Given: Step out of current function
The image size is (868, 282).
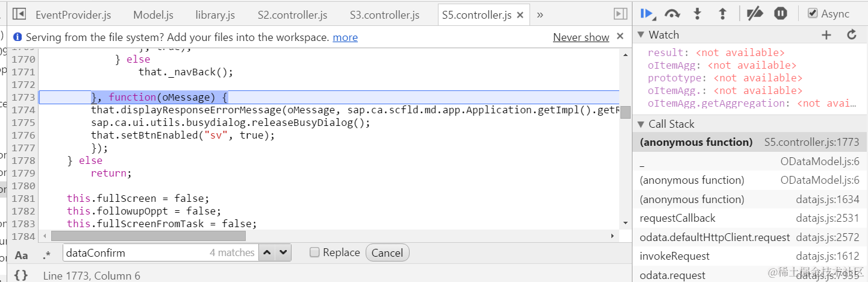Looking at the screenshot, I should [x=723, y=13].
